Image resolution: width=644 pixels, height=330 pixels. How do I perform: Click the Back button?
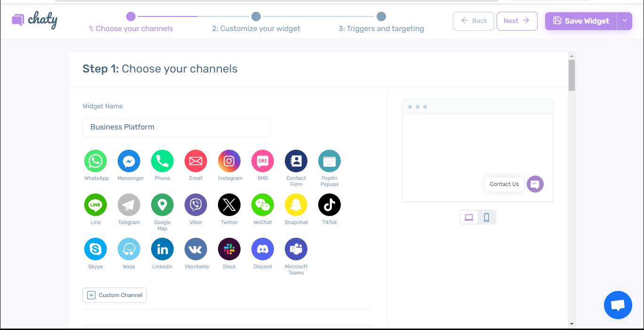[474, 21]
